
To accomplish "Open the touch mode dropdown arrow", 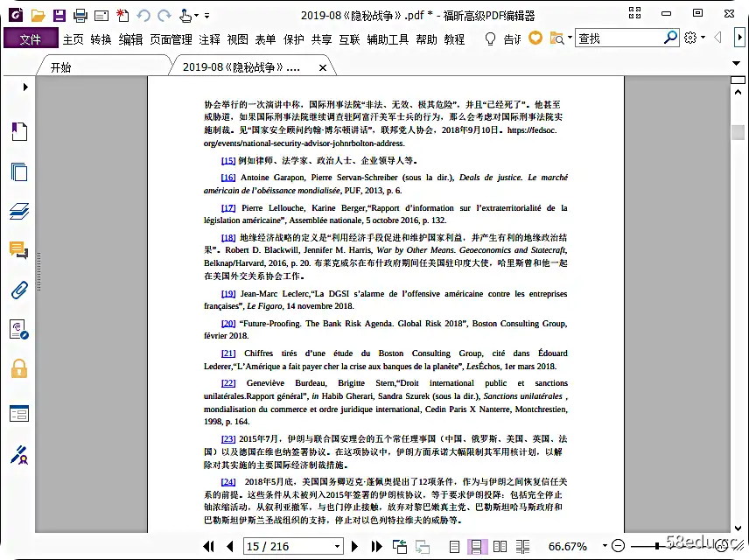I will point(196,16).
